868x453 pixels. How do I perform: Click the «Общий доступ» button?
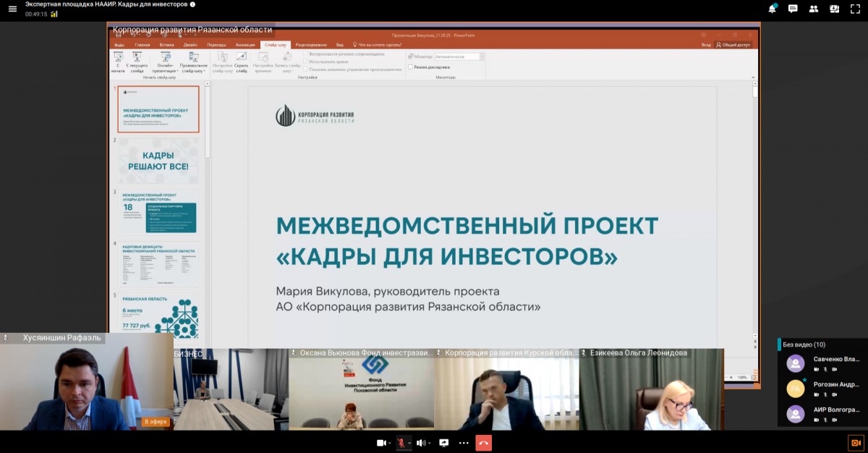(733, 45)
